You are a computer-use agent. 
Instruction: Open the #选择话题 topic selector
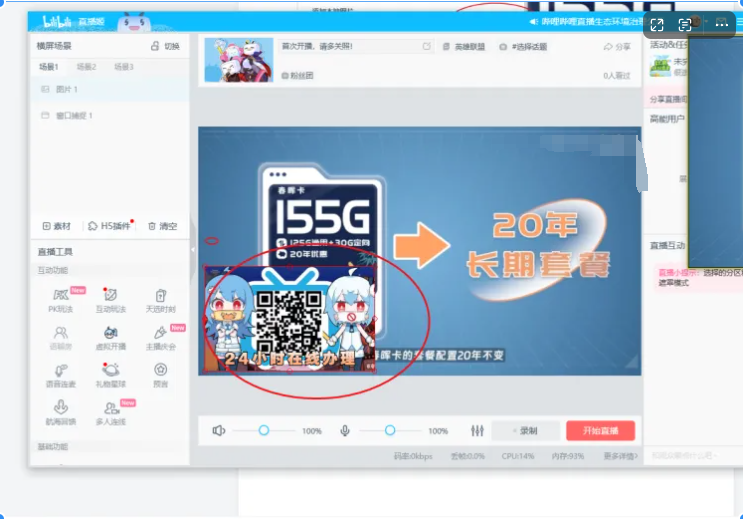click(x=524, y=46)
